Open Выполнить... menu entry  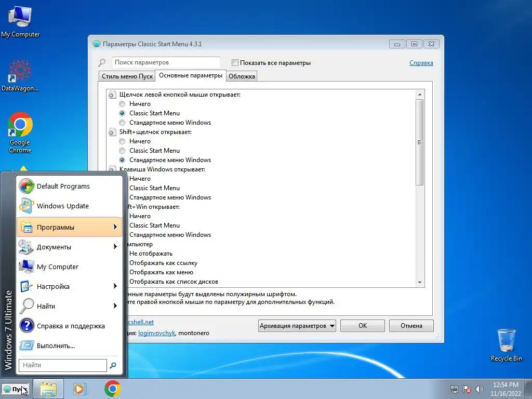coord(70,345)
